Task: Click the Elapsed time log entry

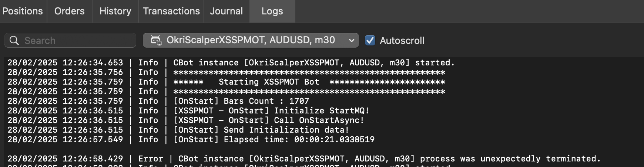Action: [x=191, y=140]
